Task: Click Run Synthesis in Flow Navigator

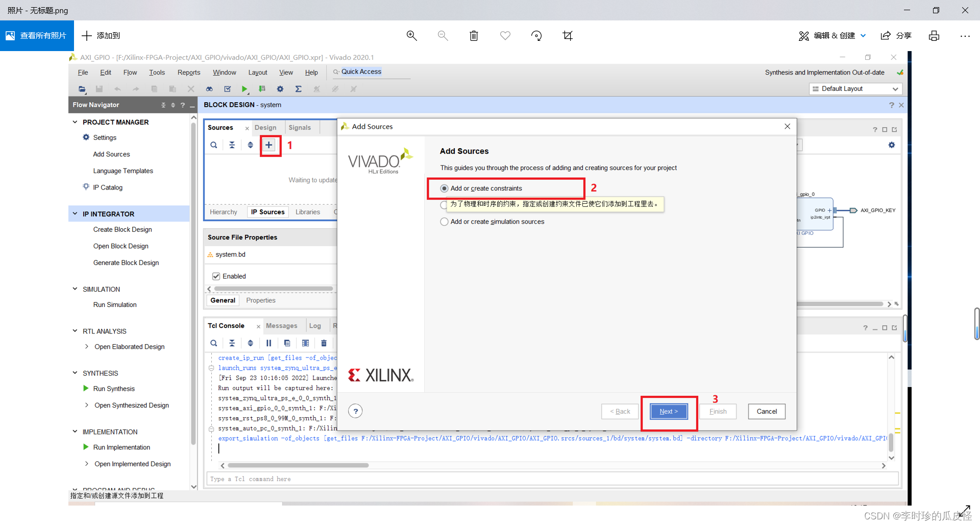Action: (x=114, y=389)
